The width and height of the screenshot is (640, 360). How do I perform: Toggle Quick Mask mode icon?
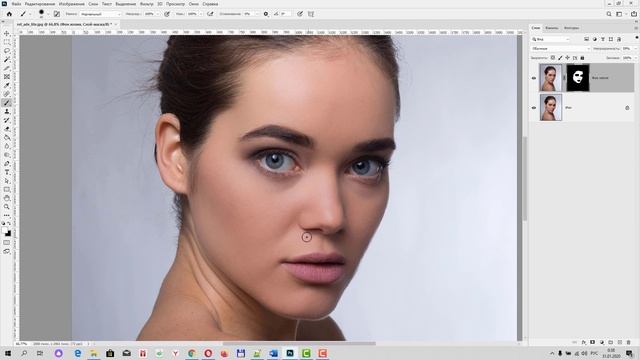pos(7,243)
